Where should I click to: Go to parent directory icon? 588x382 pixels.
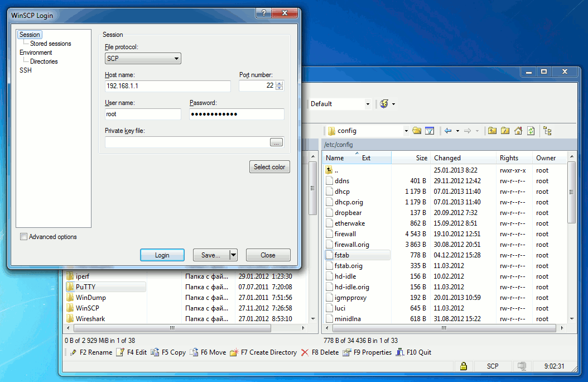(492, 131)
